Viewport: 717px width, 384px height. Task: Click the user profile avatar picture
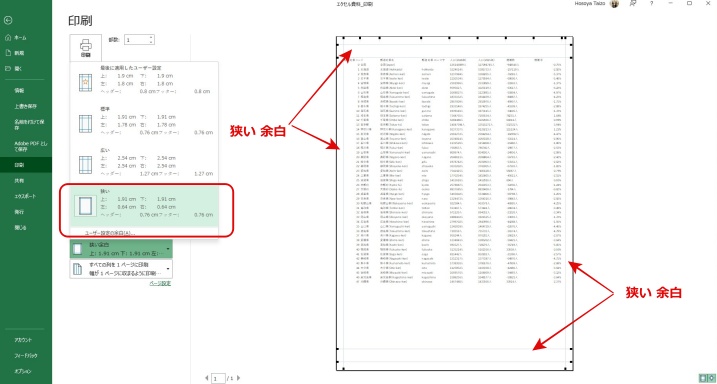614,4
